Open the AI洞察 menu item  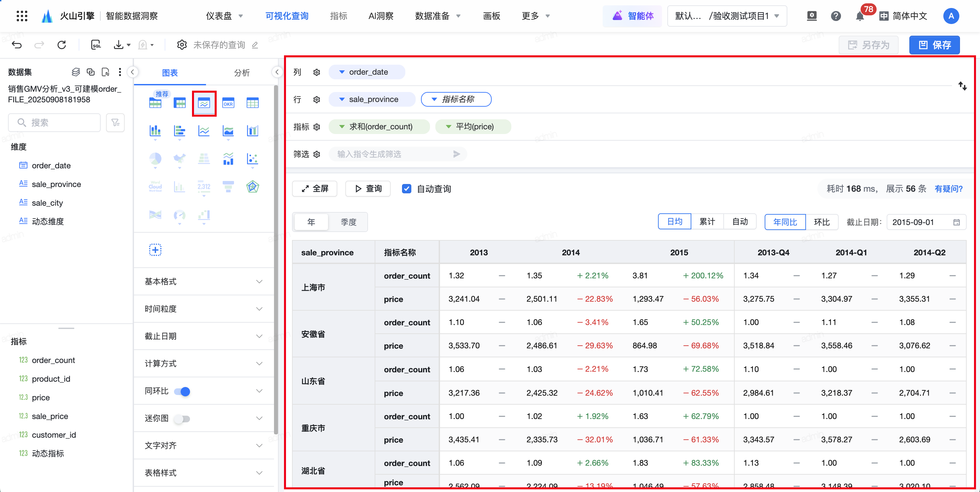pyautogui.click(x=381, y=16)
